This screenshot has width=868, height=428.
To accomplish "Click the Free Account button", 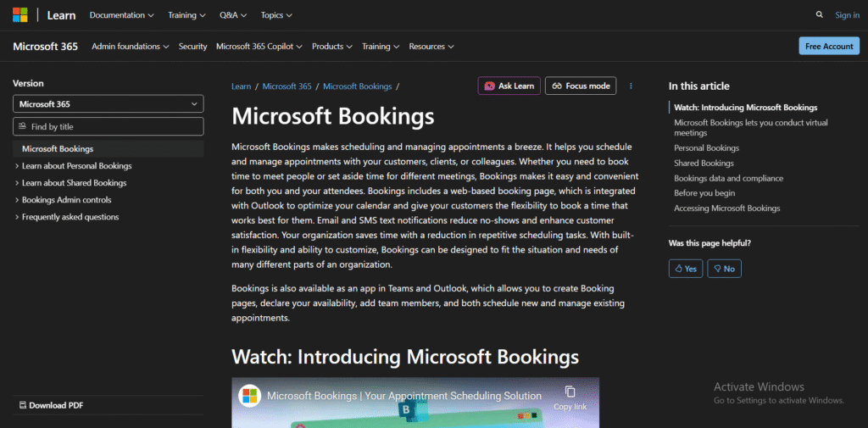I will (x=828, y=47).
